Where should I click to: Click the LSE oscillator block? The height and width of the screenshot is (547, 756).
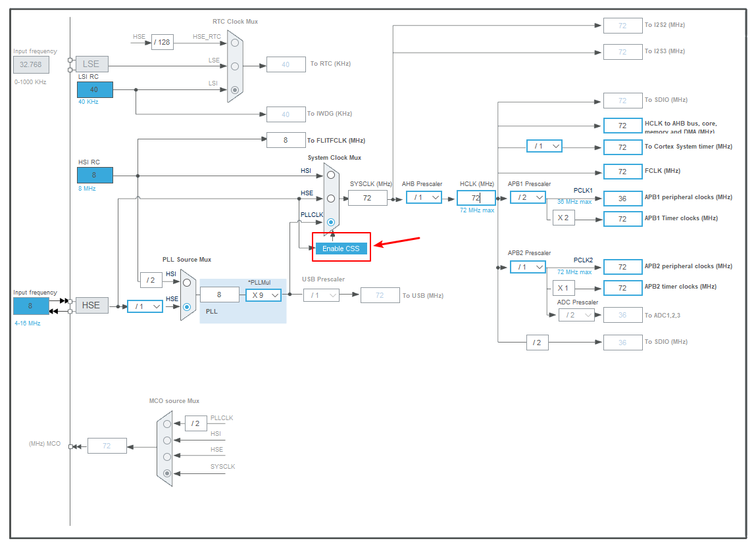(x=91, y=64)
